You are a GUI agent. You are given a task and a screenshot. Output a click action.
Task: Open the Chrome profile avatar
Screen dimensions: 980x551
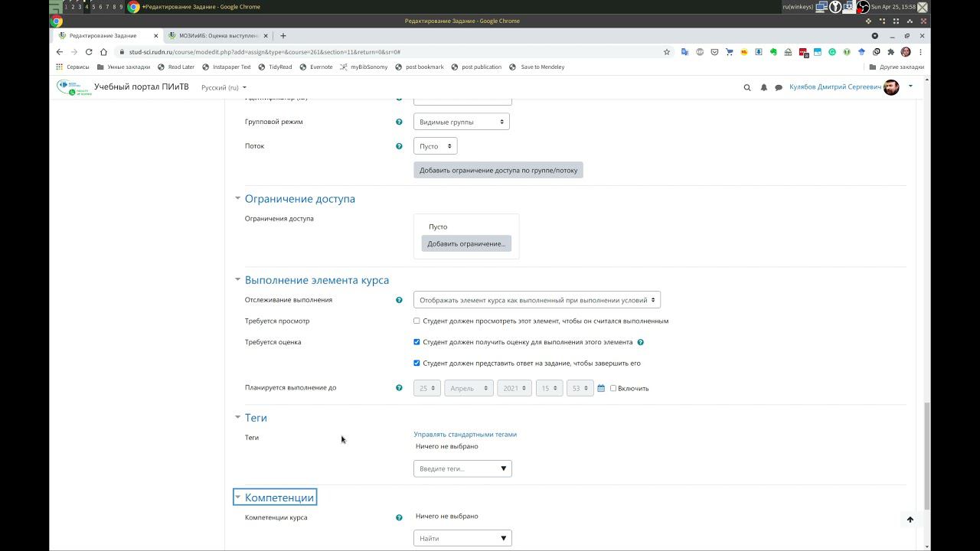point(906,52)
